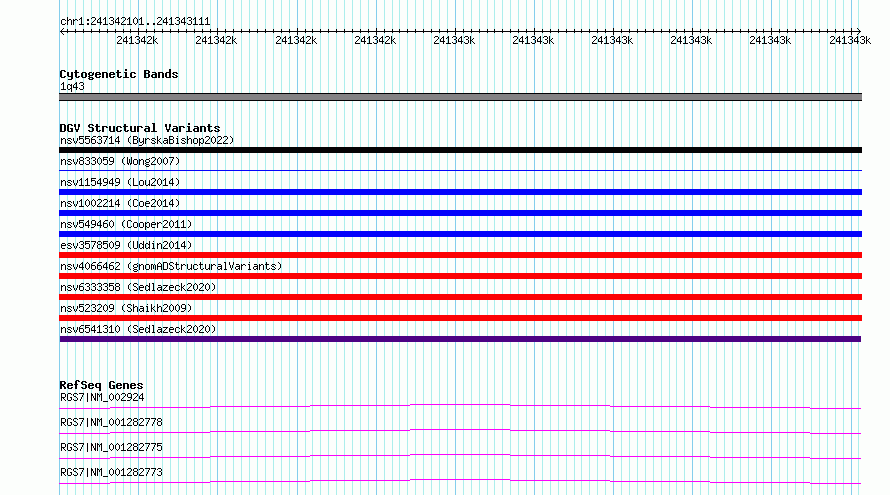890x495 pixels.
Task: Click the chr1:241342101..241343111 region label
Action: coord(135,22)
